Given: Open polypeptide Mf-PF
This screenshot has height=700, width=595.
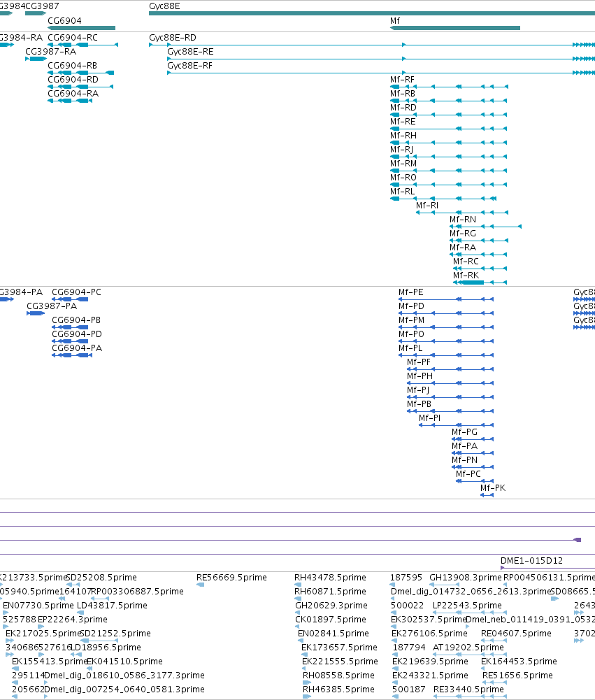Looking at the screenshot, I should (x=419, y=362).
